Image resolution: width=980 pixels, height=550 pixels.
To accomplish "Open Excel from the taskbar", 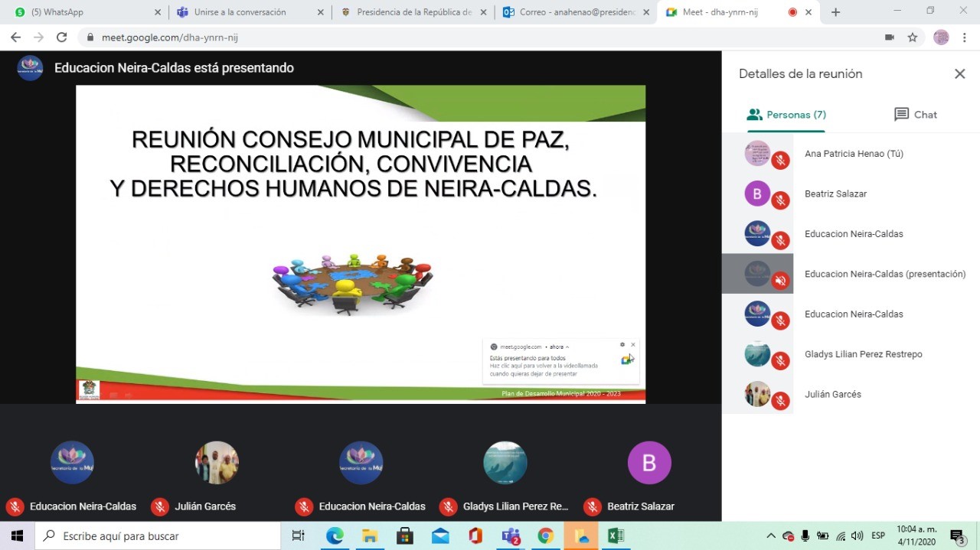I will (x=616, y=536).
